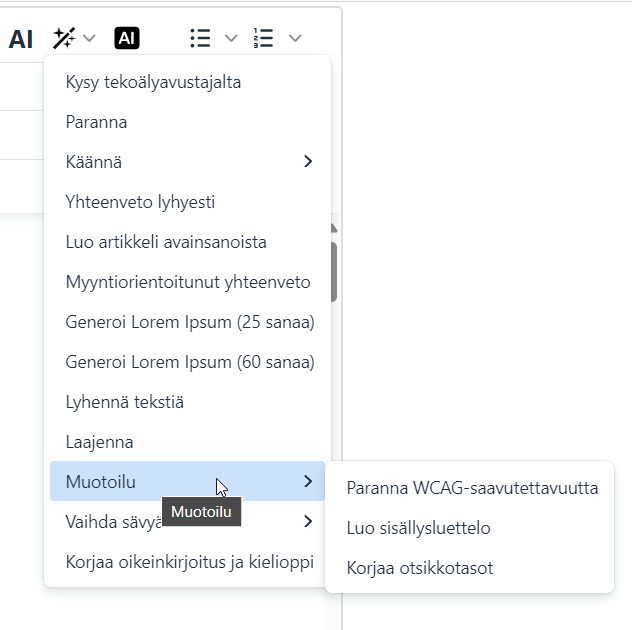Pick Generoi Lorem Ipsum (60 sanaa)
632x630 pixels.
point(187,362)
